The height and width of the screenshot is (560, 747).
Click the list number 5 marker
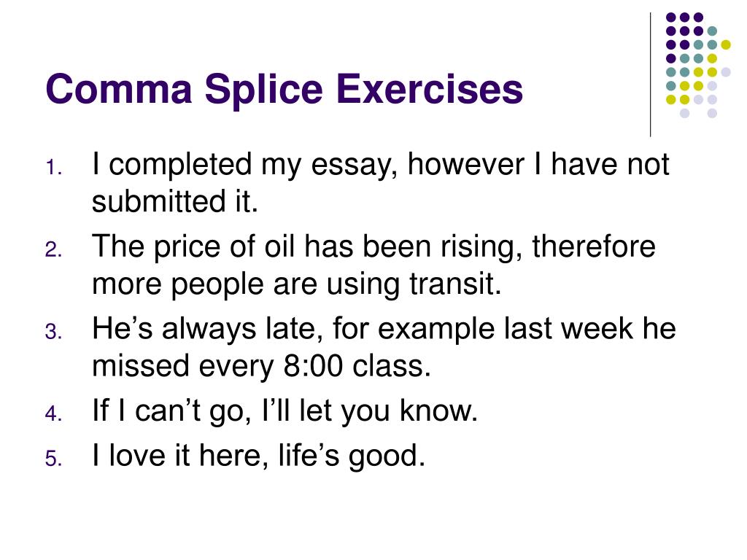coord(54,458)
